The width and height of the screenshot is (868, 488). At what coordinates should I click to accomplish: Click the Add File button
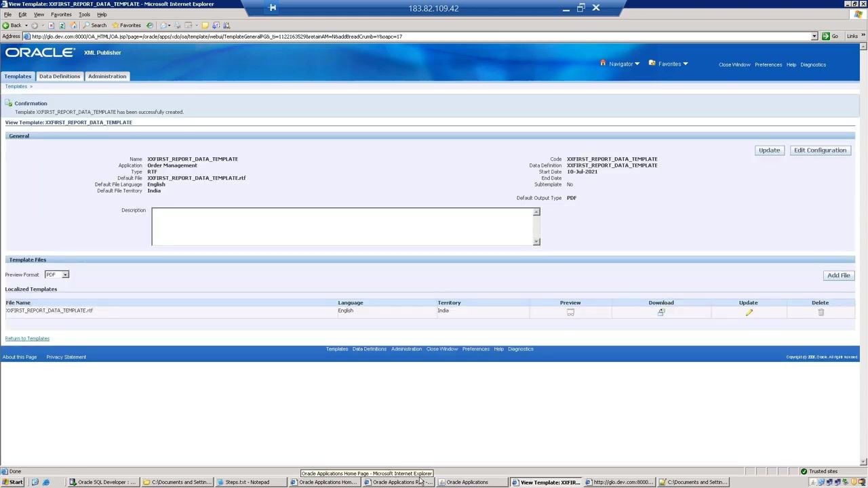click(x=838, y=275)
